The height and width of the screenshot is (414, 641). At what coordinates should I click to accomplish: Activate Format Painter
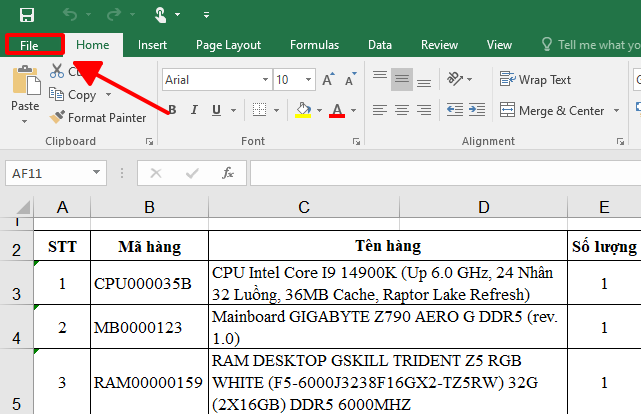tap(97, 118)
